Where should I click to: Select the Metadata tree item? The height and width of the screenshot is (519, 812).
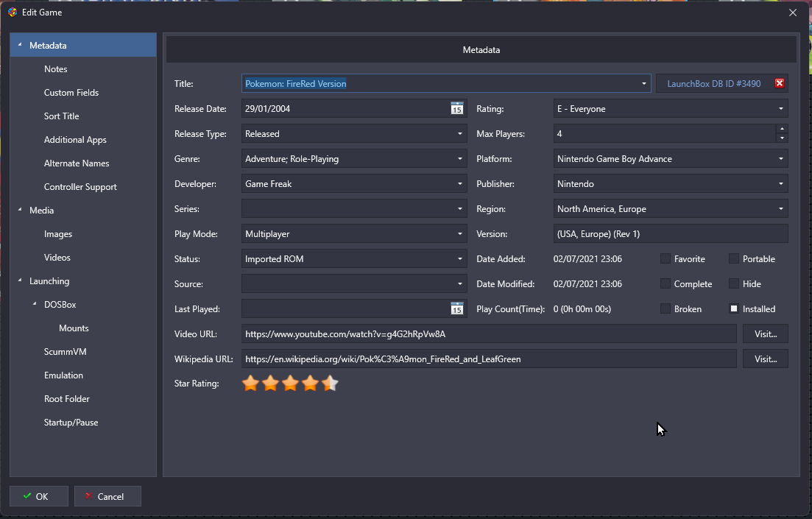point(83,45)
